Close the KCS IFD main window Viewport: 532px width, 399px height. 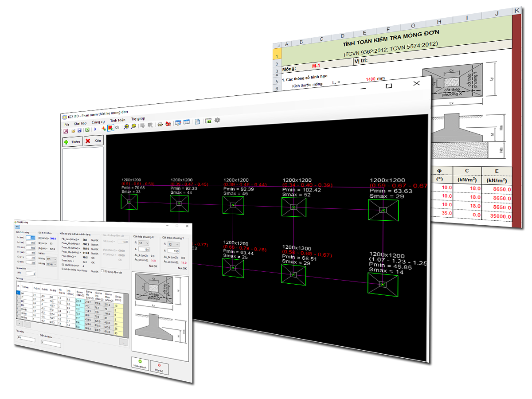(416, 83)
